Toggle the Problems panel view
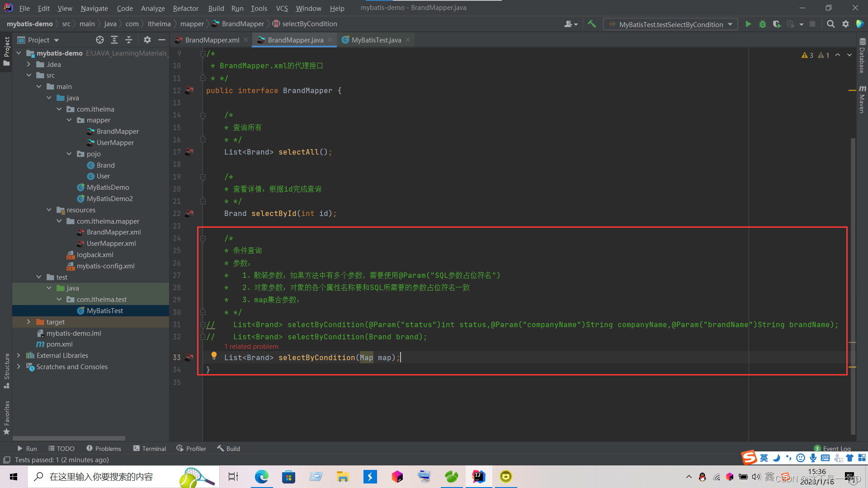The height and width of the screenshot is (488, 868). [103, 449]
